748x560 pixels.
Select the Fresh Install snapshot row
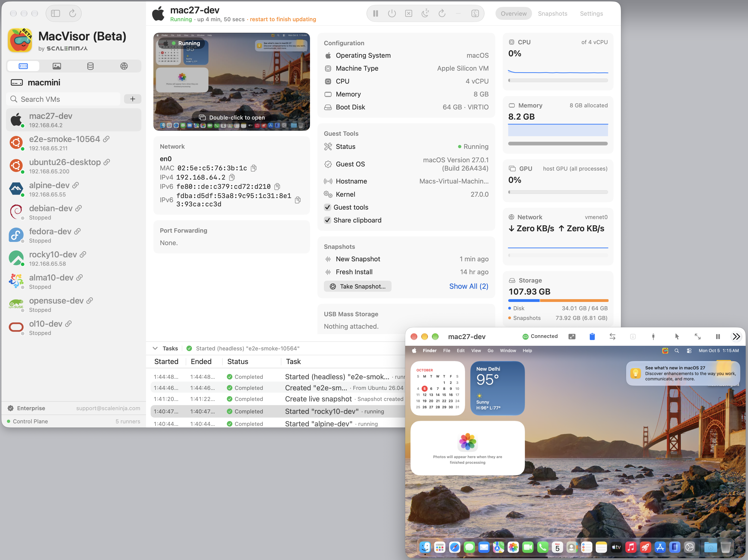tap(406, 272)
